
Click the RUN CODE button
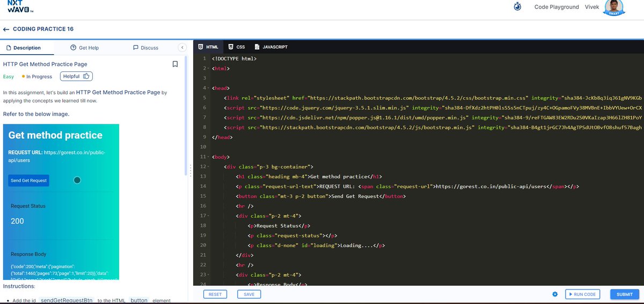(582, 294)
